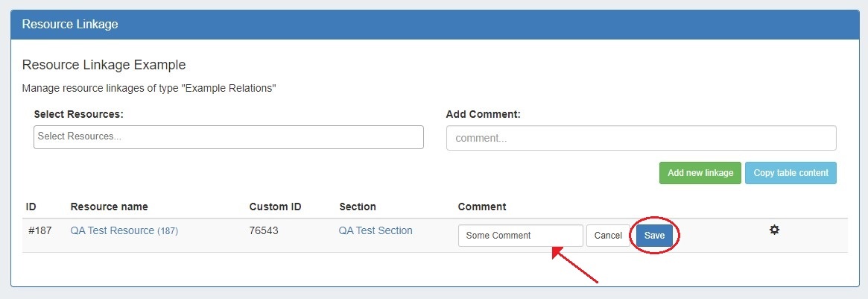Screen dimensions: 868x299
Task: Click the Resource name column header
Action: tap(109, 207)
